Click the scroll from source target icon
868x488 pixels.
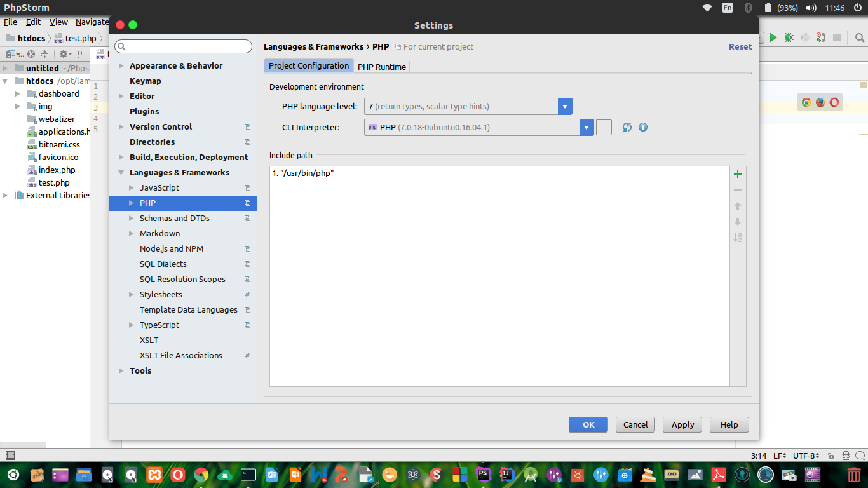pos(31,55)
